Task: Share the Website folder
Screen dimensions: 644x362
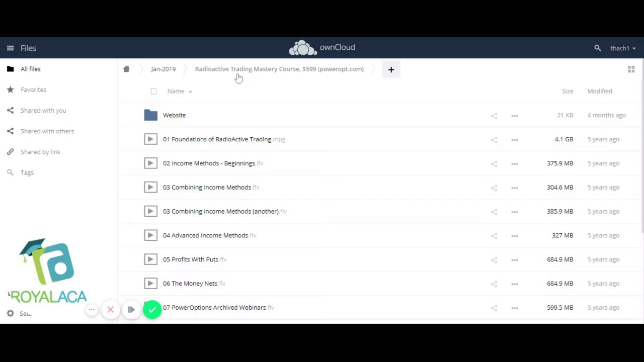Action: 494,116
